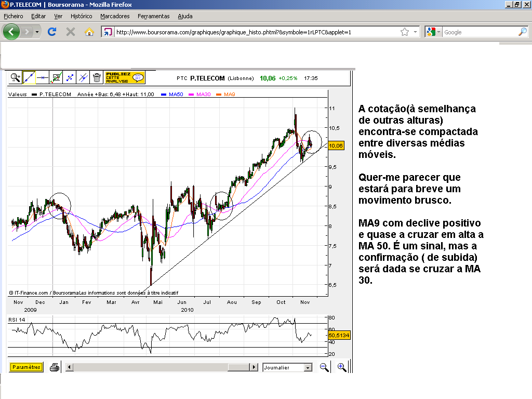The image size is (532, 399).
Task: Click the 10,06 price in the header
Action: (268, 78)
